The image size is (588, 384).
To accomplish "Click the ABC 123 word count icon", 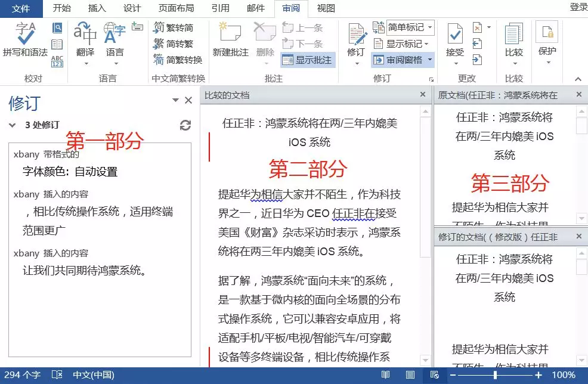I will [57, 61].
